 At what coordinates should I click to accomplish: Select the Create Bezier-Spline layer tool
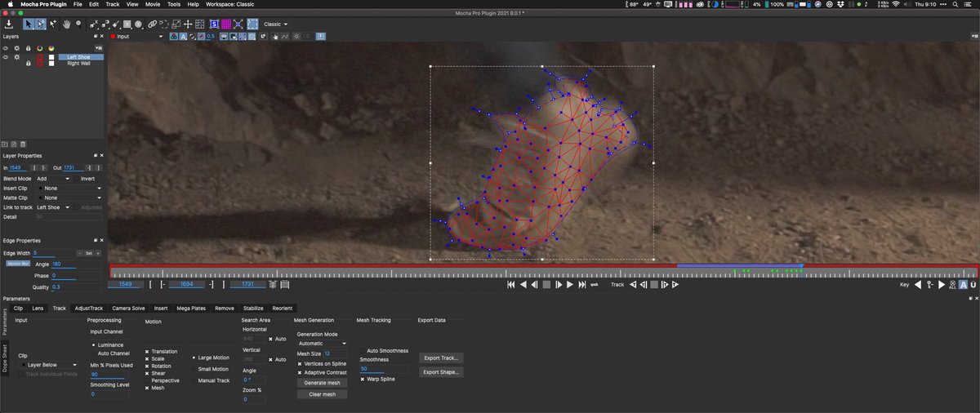(x=105, y=24)
